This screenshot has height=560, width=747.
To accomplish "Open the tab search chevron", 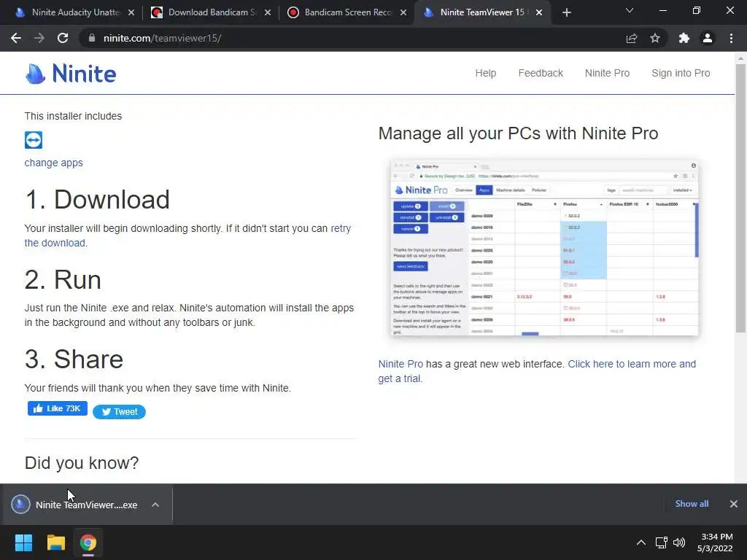I will coord(630,10).
